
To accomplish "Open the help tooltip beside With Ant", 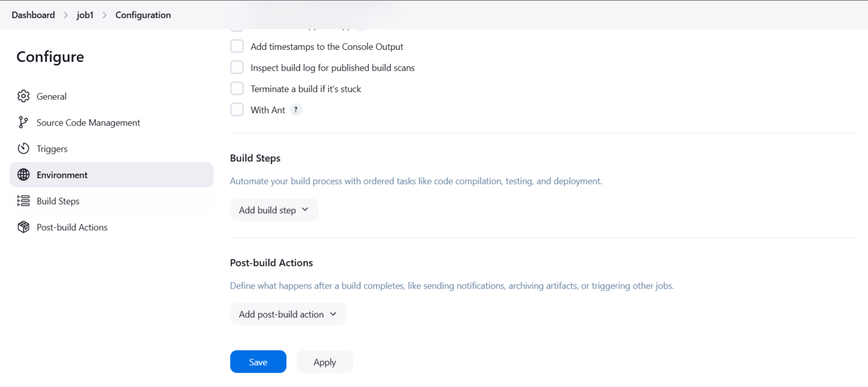I will [296, 109].
